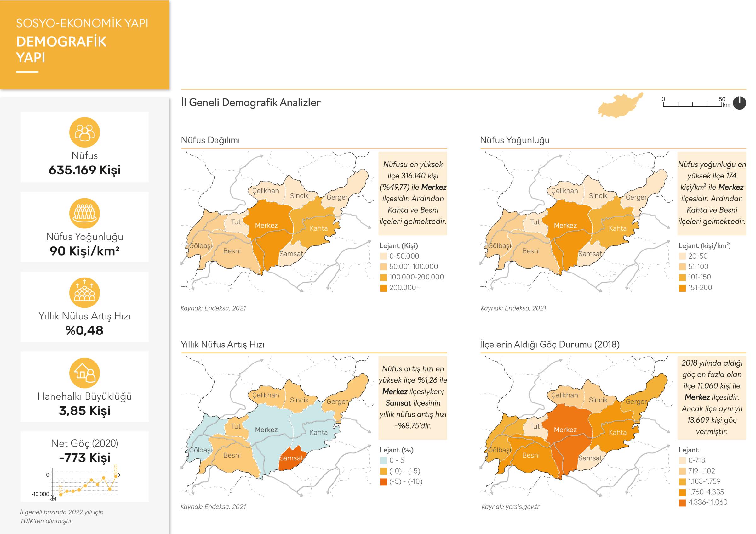The width and height of the screenshot is (756, 534).
Task: Click the 4.336-11.060 migration legend swatch
Action: point(682,503)
